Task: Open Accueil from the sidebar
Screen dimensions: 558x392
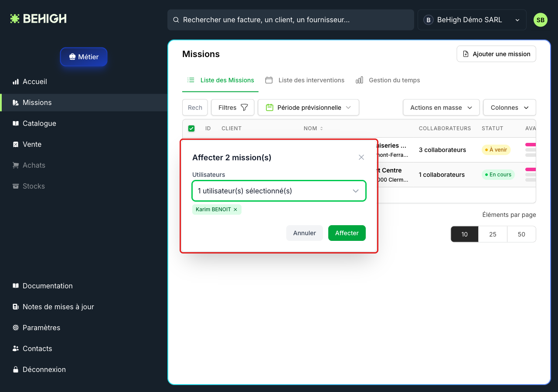Action: coord(84,81)
